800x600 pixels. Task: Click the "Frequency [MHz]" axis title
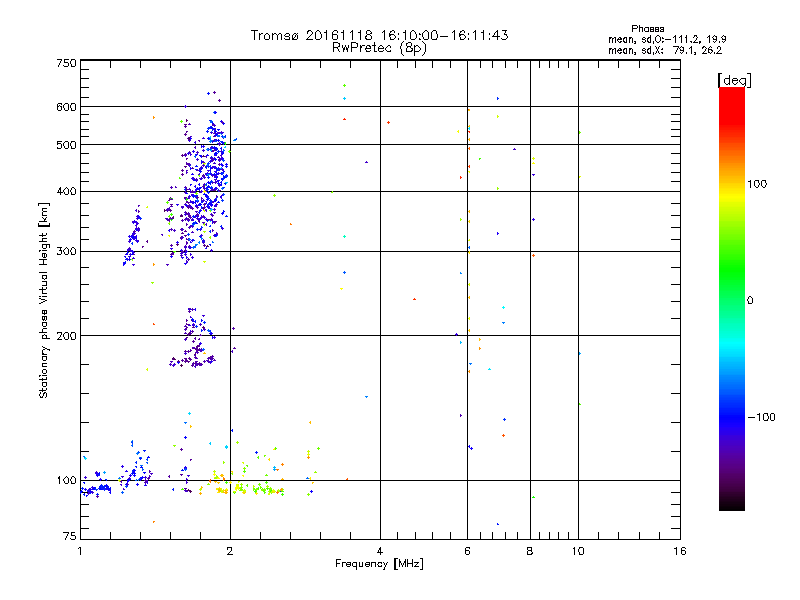[379, 564]
